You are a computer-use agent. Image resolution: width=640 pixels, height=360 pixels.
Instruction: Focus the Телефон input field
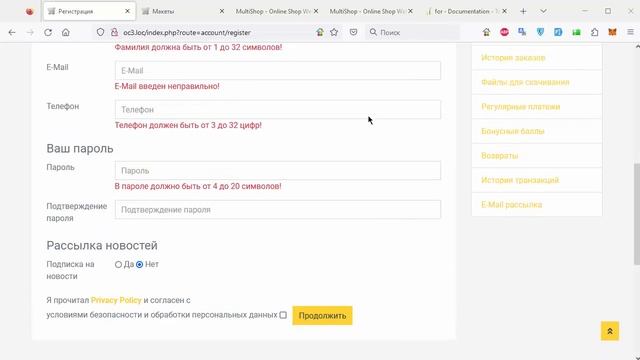(278, 109)
